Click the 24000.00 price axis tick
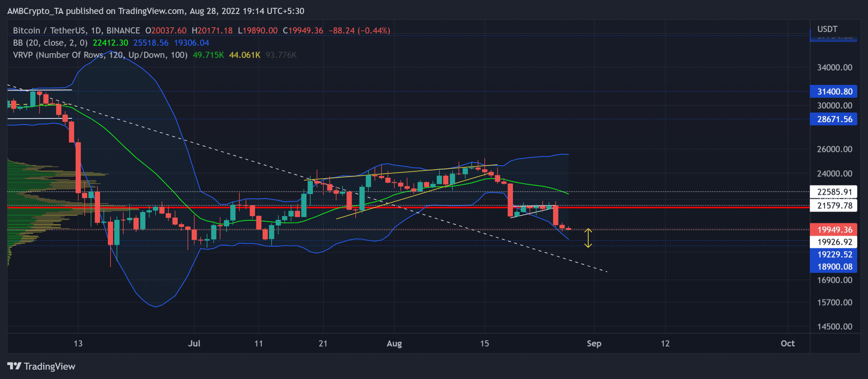 [x=834, y=173]
